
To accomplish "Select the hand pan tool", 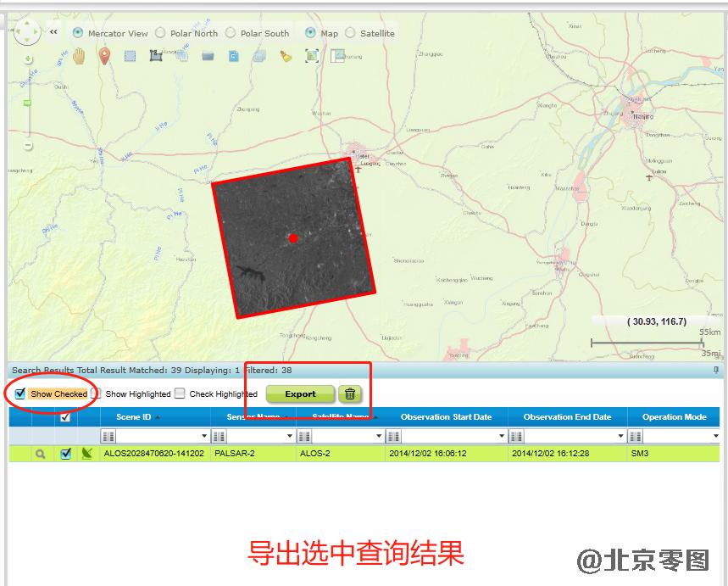I will click(x=79, y=56).
